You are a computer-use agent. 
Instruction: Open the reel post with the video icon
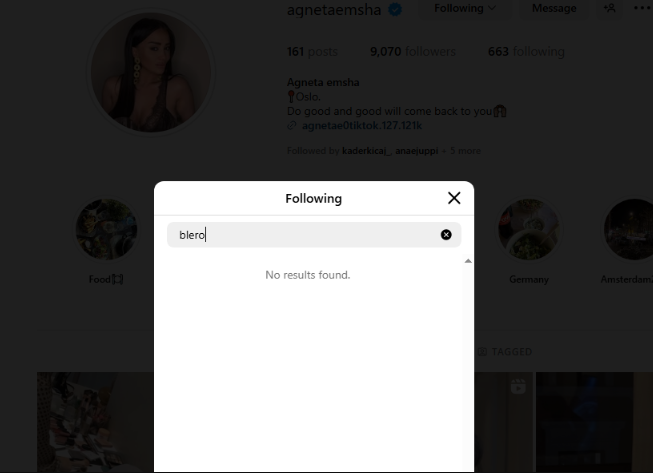(x=503, y=422)
